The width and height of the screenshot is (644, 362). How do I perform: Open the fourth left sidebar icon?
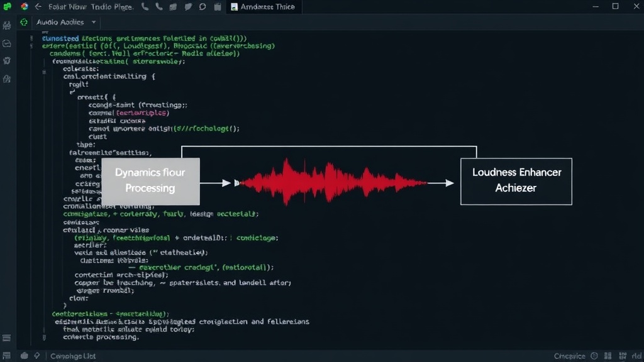6,79
